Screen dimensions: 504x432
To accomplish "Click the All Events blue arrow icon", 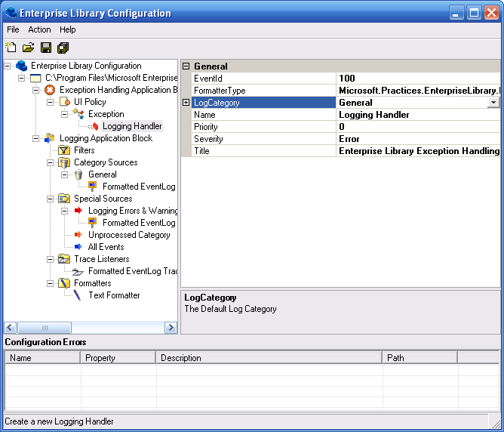I will click(x=78, y=247).
